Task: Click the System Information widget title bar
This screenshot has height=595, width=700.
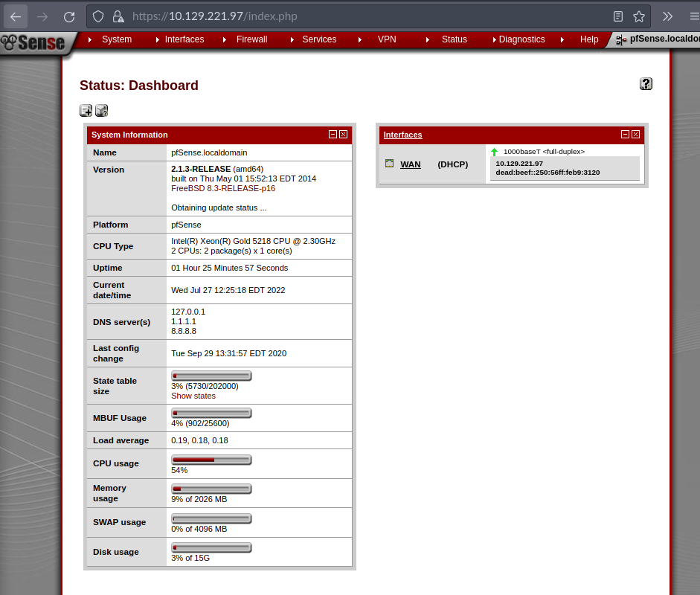Action: coord(219,135)
